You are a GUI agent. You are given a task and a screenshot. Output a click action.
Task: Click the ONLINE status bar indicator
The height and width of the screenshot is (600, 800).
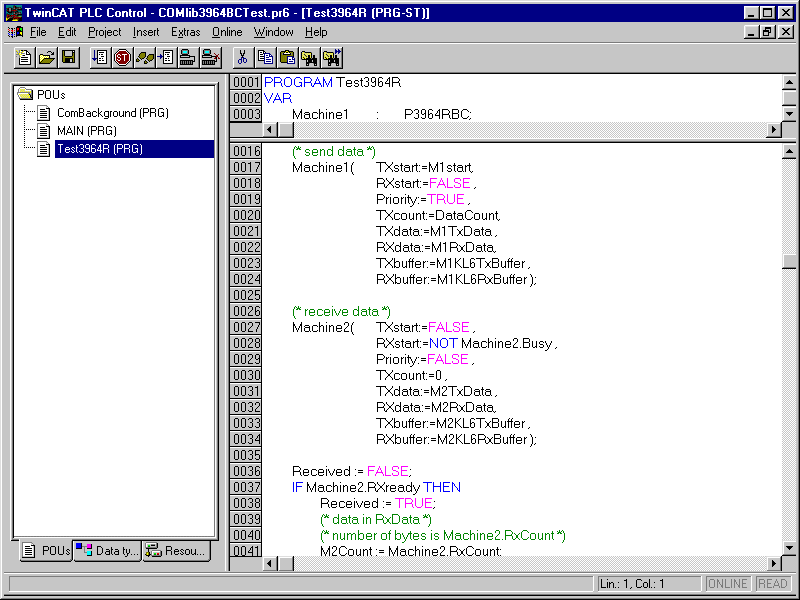click(x=727, y=584)
